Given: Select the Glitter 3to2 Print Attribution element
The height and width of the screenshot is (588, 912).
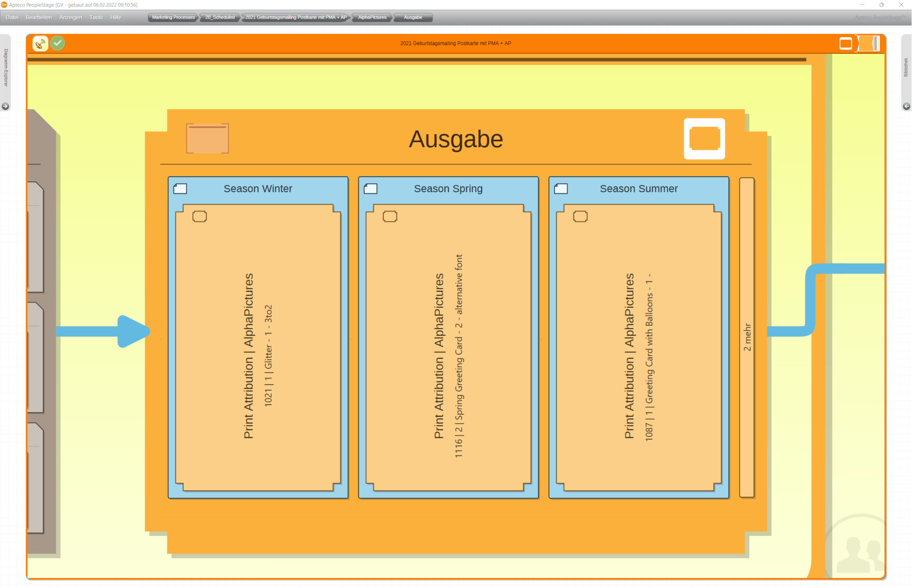Looking at the screenshot, I should 258,348.
